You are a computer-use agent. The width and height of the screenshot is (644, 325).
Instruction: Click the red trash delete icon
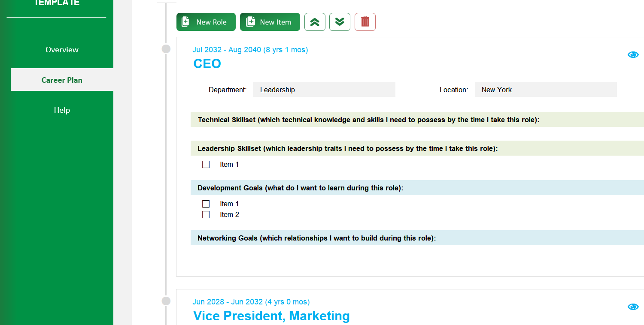[x=365, y=22]
